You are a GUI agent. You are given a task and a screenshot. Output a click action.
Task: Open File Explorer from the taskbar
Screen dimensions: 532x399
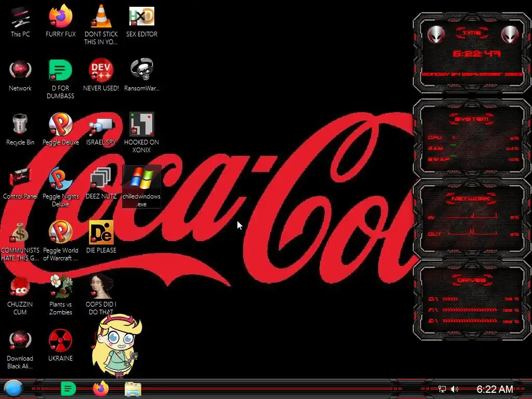pos(133,389)
